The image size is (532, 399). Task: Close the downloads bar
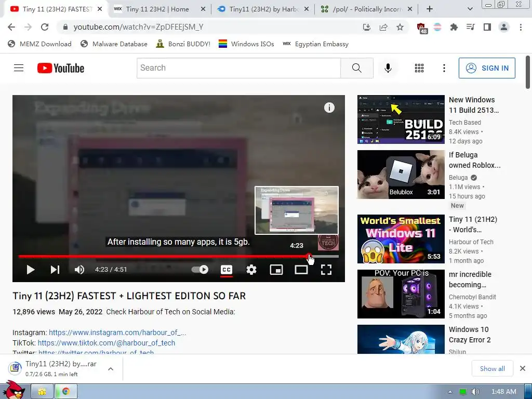pos(523,368)
